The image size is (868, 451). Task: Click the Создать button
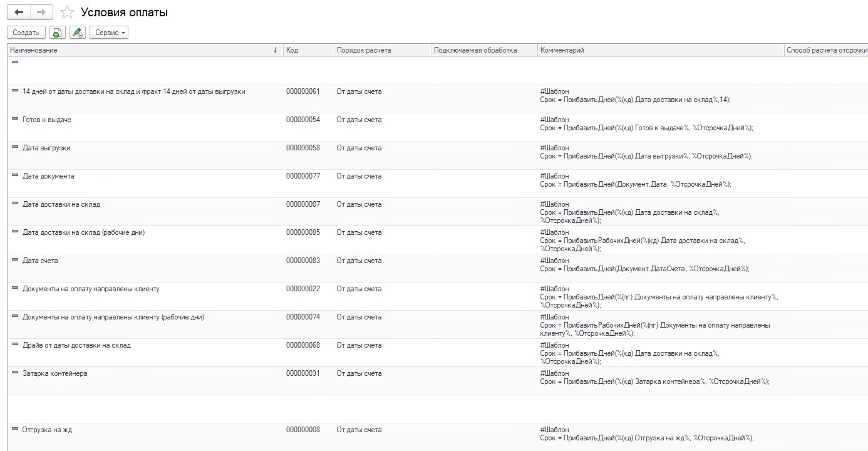click(x=26, y=33)
